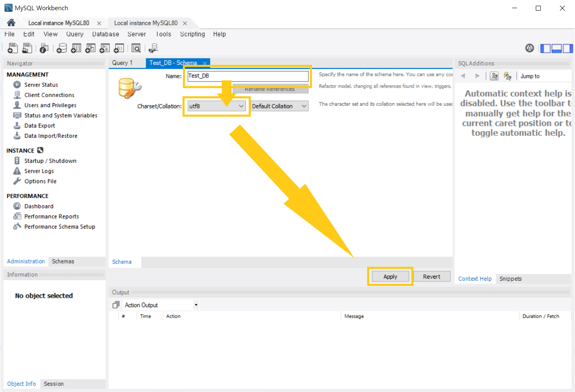The width and height of the screenshot is (575, 392).
Task: Open the Database menu
Action: pyautogui.click(x=105, y=34)
